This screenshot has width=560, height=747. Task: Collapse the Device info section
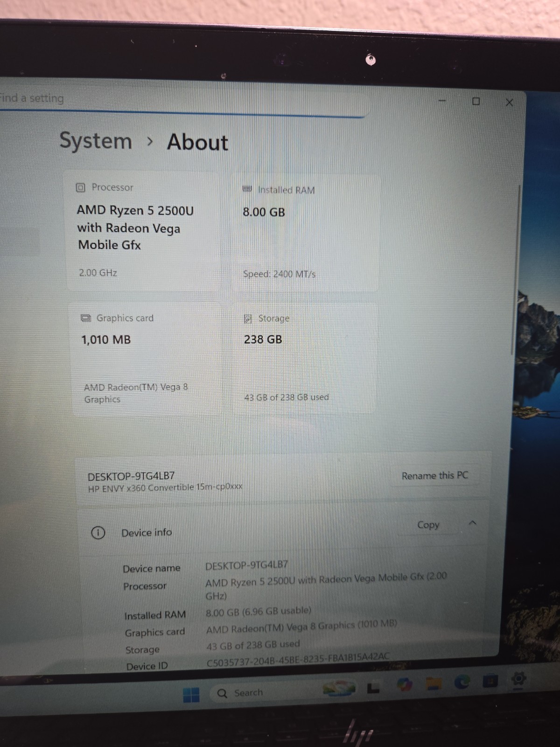(x=472, y=523)
